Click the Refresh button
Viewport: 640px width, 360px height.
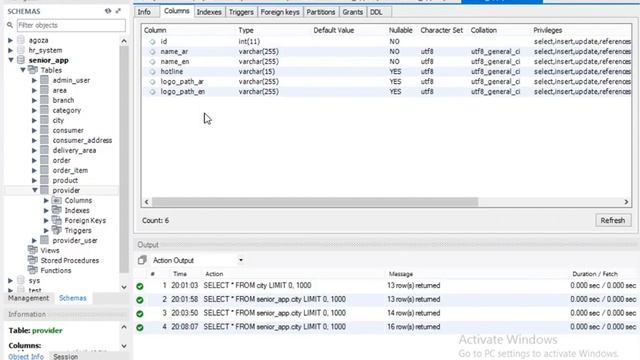click(x=613, y=220)
